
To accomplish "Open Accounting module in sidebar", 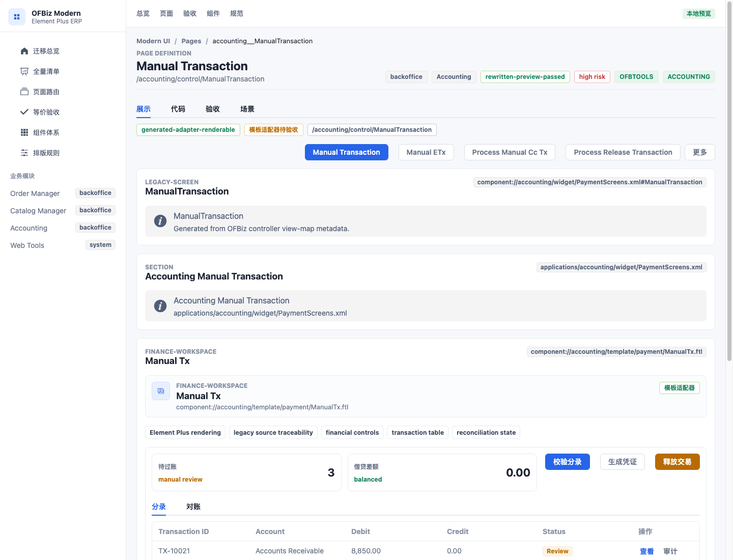I will 63,228.
